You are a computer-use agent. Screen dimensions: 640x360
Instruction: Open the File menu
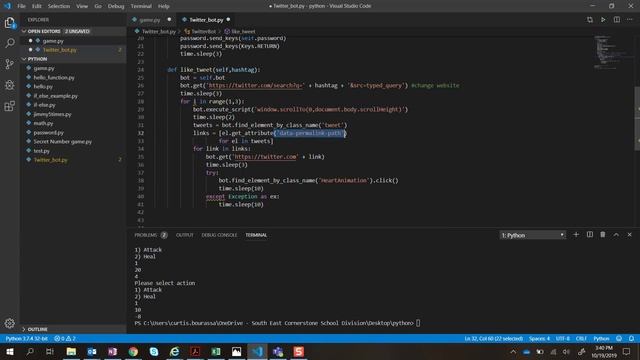(x=21, y=6)
